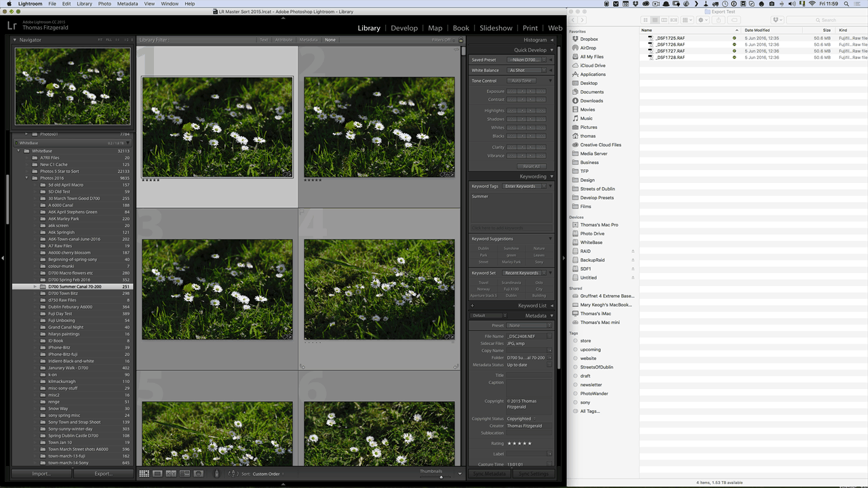
Task: Open Finder Action gear menu
Action: coord(703,20)
